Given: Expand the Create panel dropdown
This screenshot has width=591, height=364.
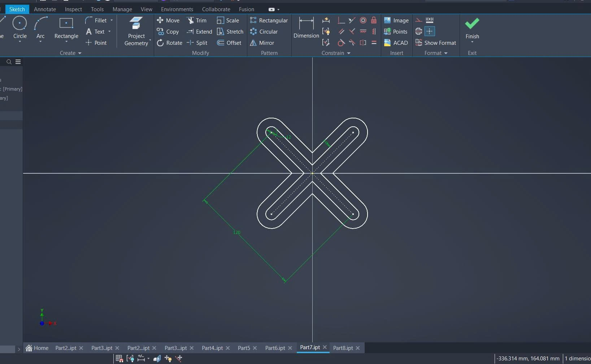Looking at the screenshot, I should [x=80, y=53].
